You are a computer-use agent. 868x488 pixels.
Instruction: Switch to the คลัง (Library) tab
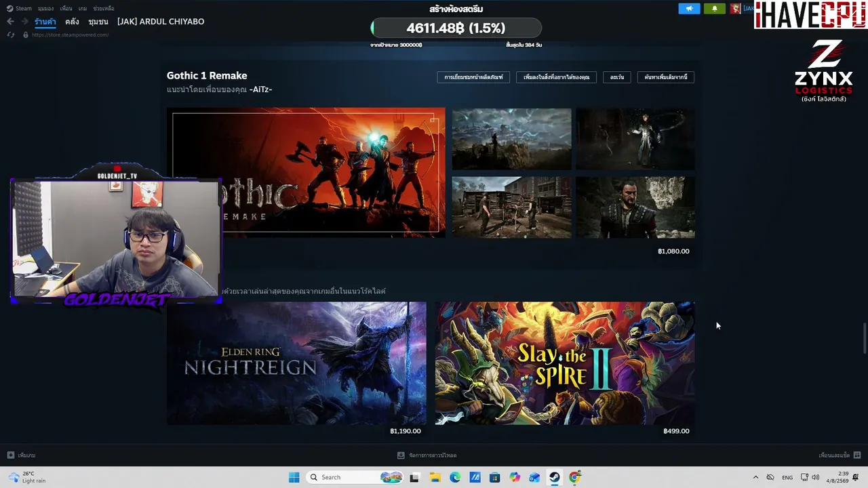(x=72, y=22)
